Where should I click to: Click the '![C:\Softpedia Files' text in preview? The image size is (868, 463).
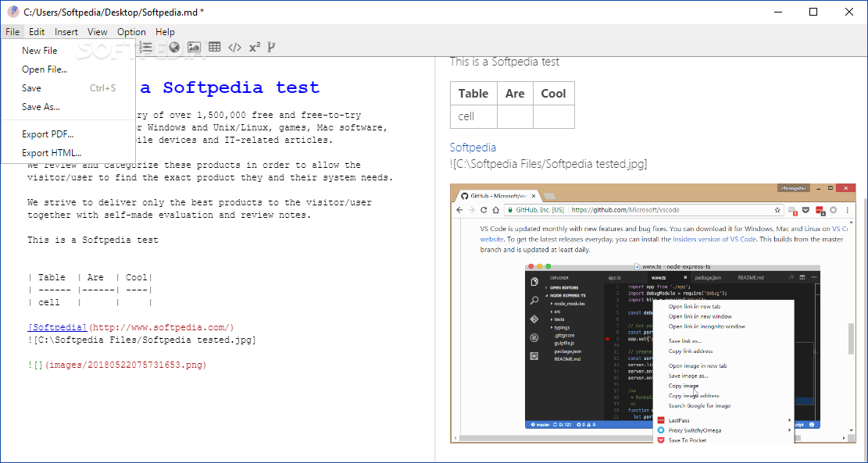(x=548, y=164)
